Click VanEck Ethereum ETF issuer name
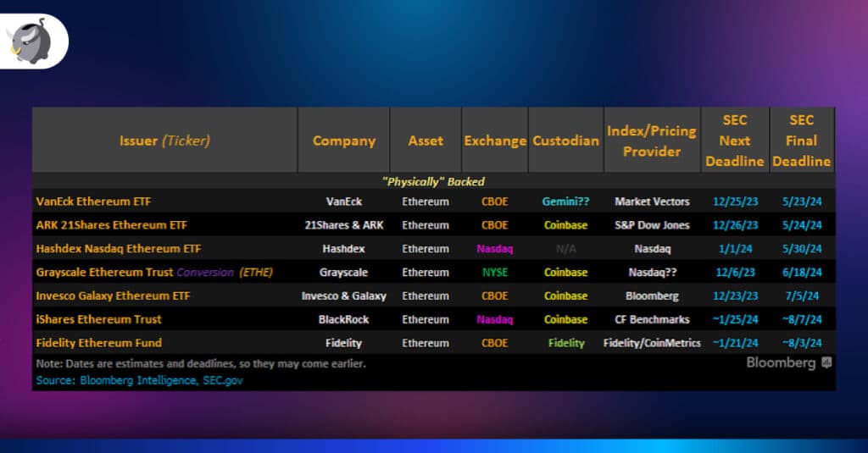 point(93,202)
